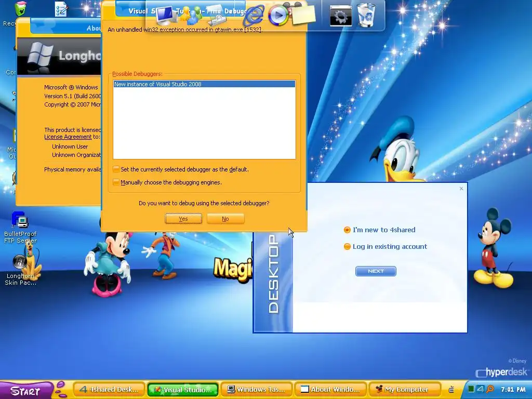The width and height of the screenshot is (532, 399).
Task: Open the checklist document desktop icon
Action: [x=61, y=9]
